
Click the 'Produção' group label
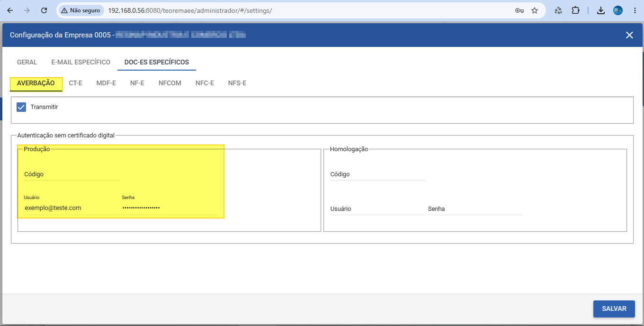click(37, 149)
